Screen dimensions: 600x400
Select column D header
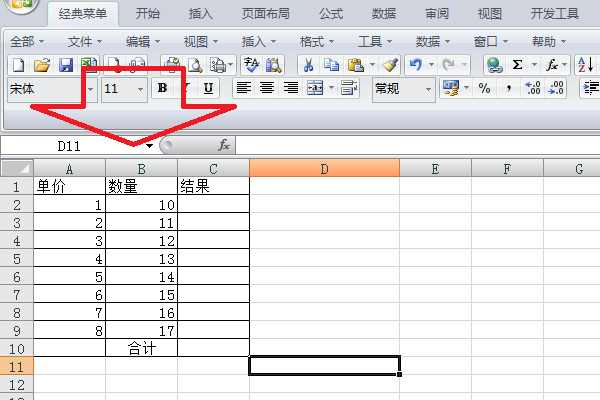(324, 168)
